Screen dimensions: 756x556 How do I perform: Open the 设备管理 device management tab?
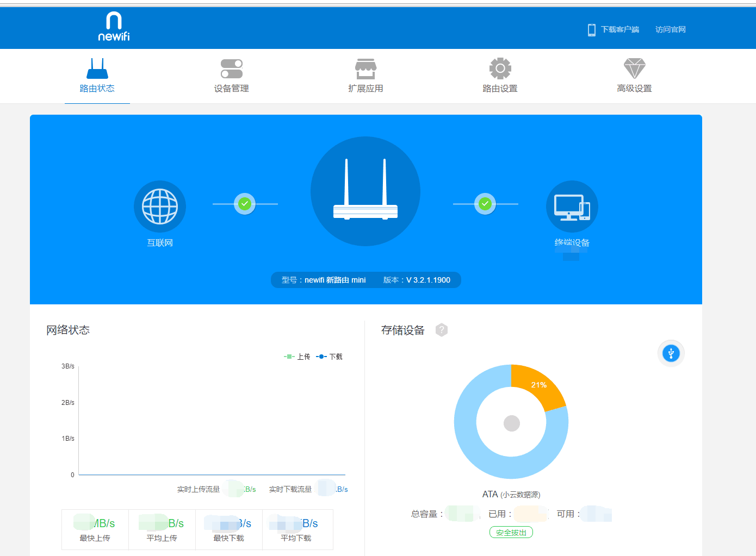click(x=232, y=76)
